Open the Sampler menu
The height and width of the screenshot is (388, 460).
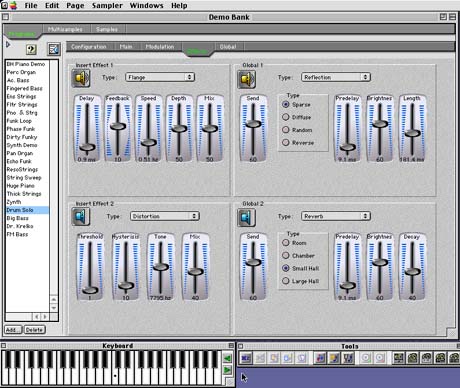click(x=107, y=5)
